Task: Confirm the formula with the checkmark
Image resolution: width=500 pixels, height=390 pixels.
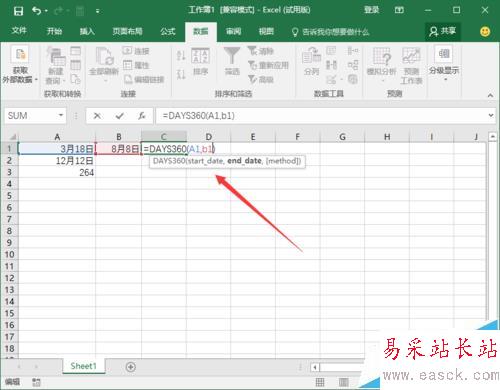Action: (x=119, y=116)
